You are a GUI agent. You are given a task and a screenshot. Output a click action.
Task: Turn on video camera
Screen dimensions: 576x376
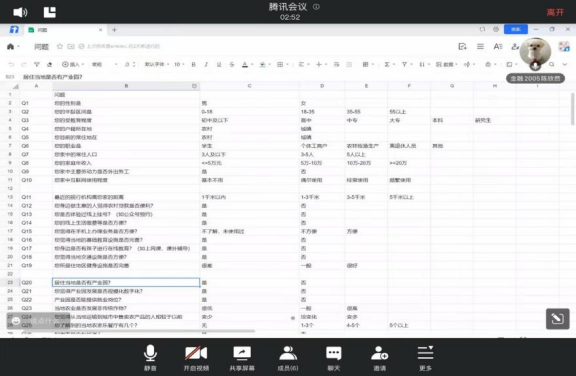click(196, 357)
